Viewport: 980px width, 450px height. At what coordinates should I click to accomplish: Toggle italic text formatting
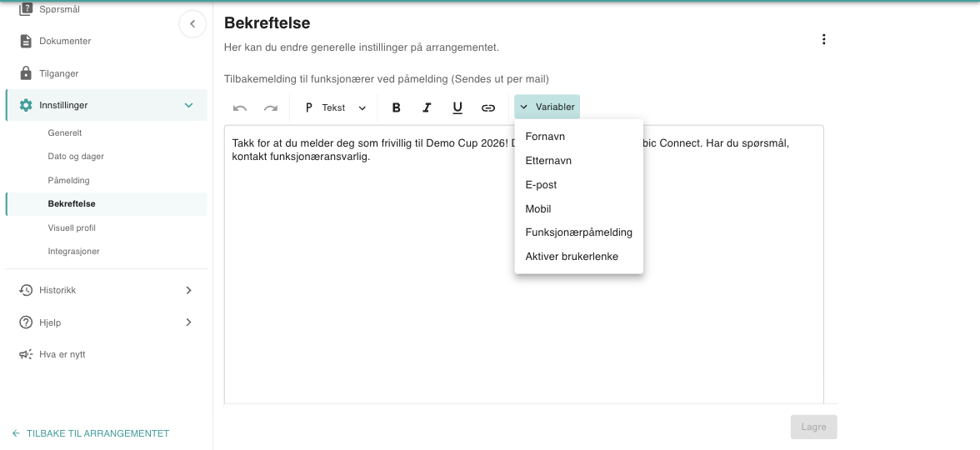(427, 107)
